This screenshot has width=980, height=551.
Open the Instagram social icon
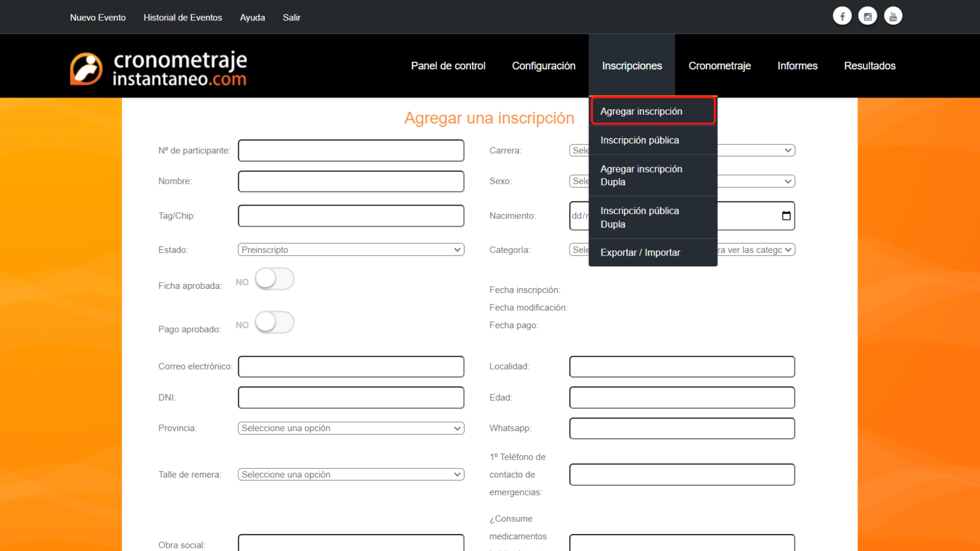point(868,16)
